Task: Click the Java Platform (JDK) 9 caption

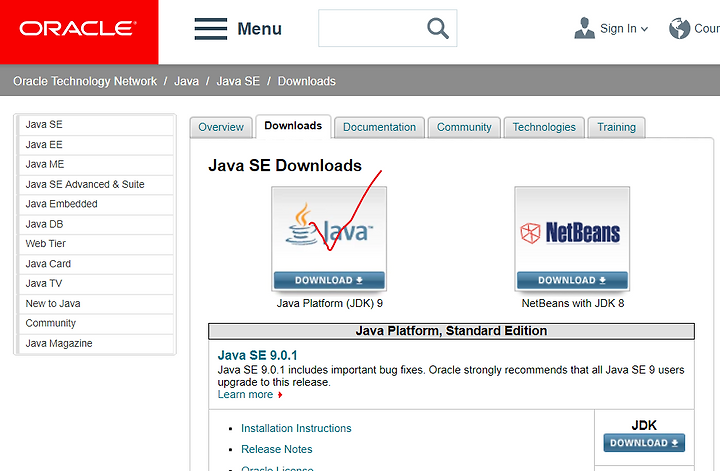Action: pyautogui.click(x=330, y=303)
